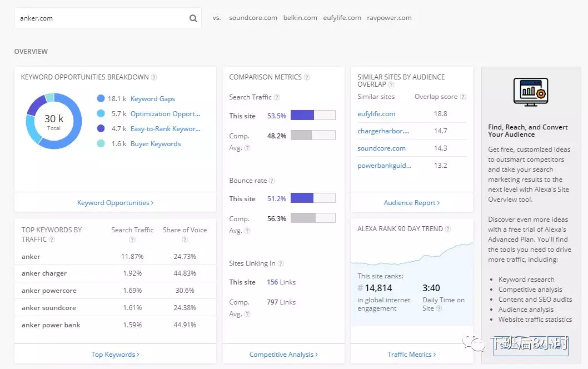Image resolution: width=588 pixels, height=369 pixels.
Task: Select competitor belkin.com in header
Action: tap(300, 18)
